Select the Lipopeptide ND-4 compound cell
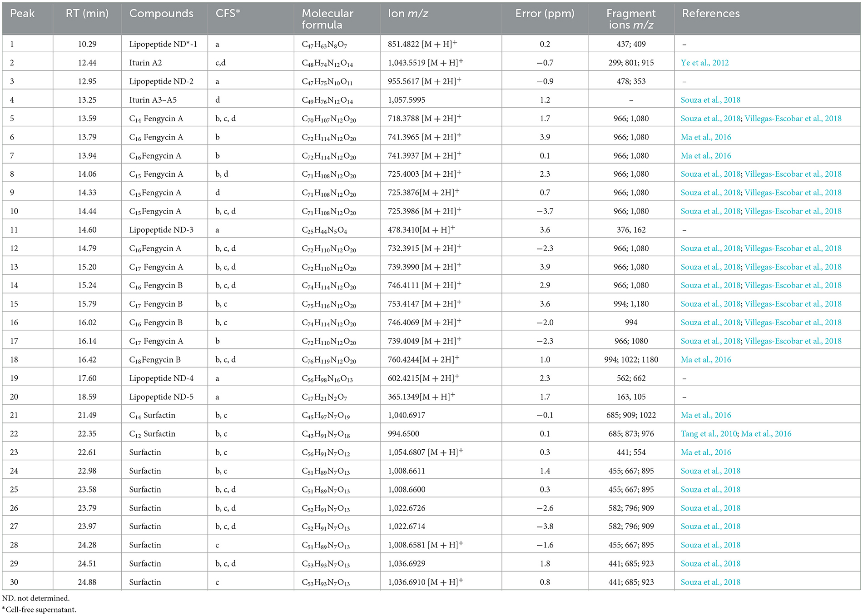The image size is (863, 616). point(161,378)
